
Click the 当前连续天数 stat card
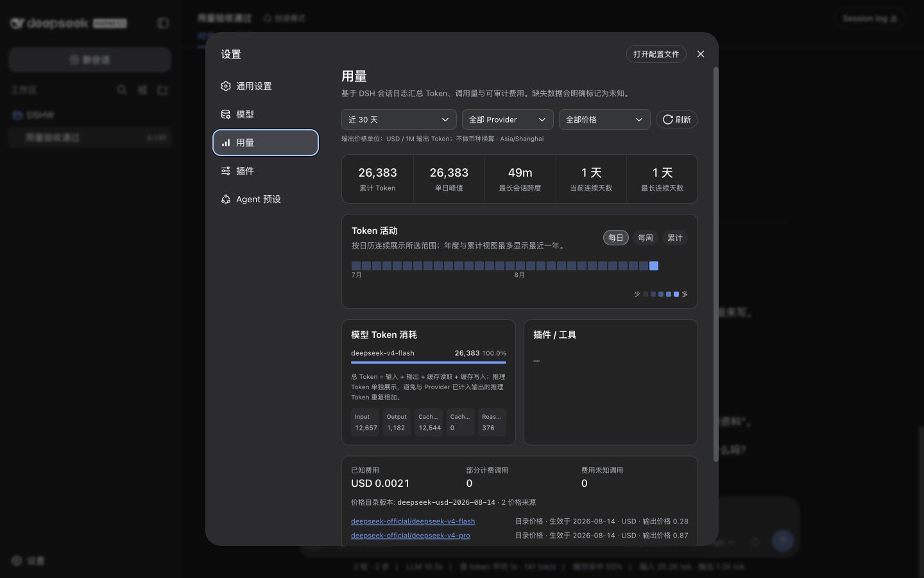[592, 179]
